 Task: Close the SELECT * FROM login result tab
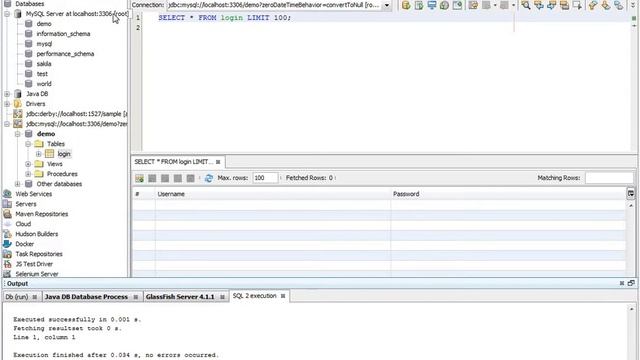[x=218, y=162]
